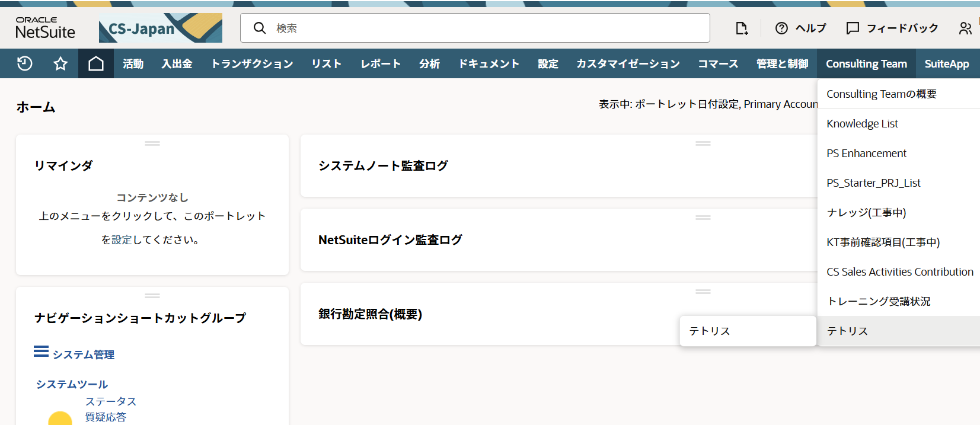Select トレーニング受講状況 menu entry
Viewport: 980px width, 425px height.
(x=898, y=301)
